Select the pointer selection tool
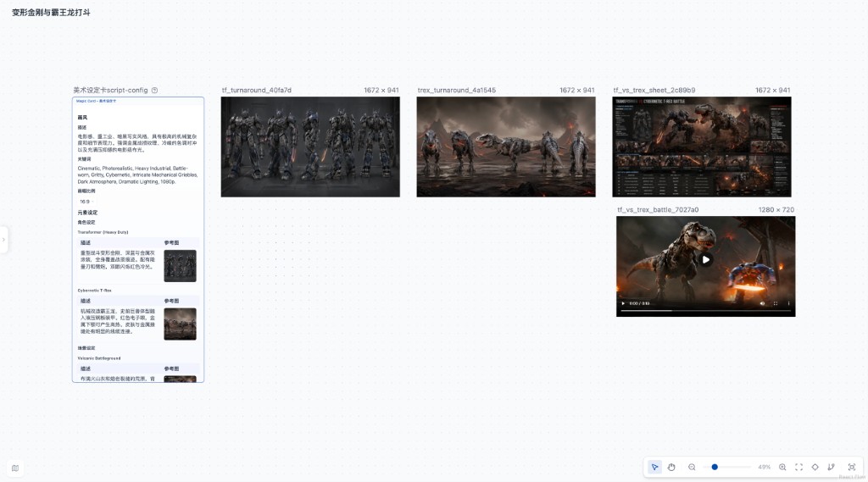The height and width of the screenshot is (482, 868). click(x=654, y=467)
